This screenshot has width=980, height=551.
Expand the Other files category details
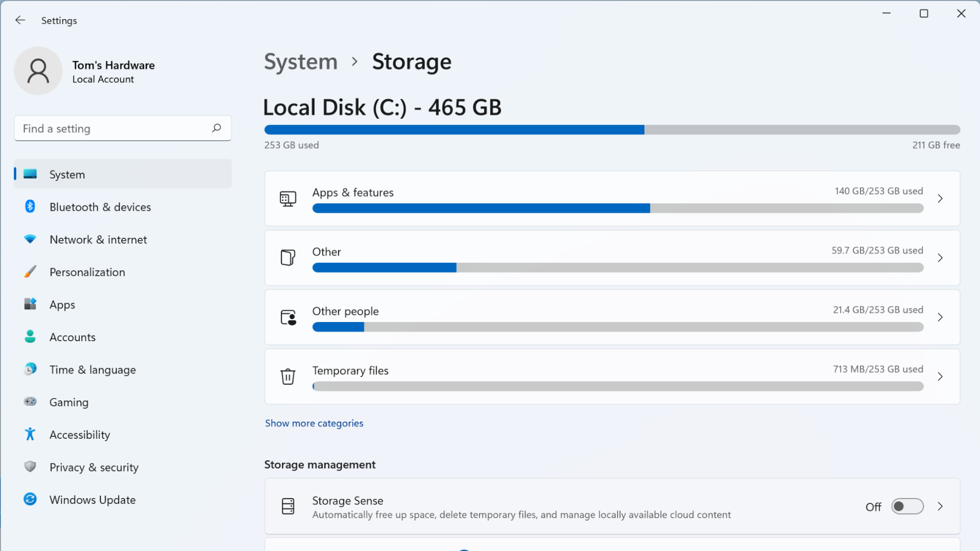[941, 258]
